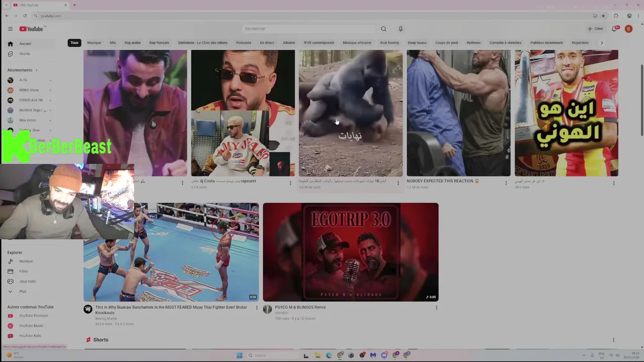Click the browser address bar

click(312, 16)
